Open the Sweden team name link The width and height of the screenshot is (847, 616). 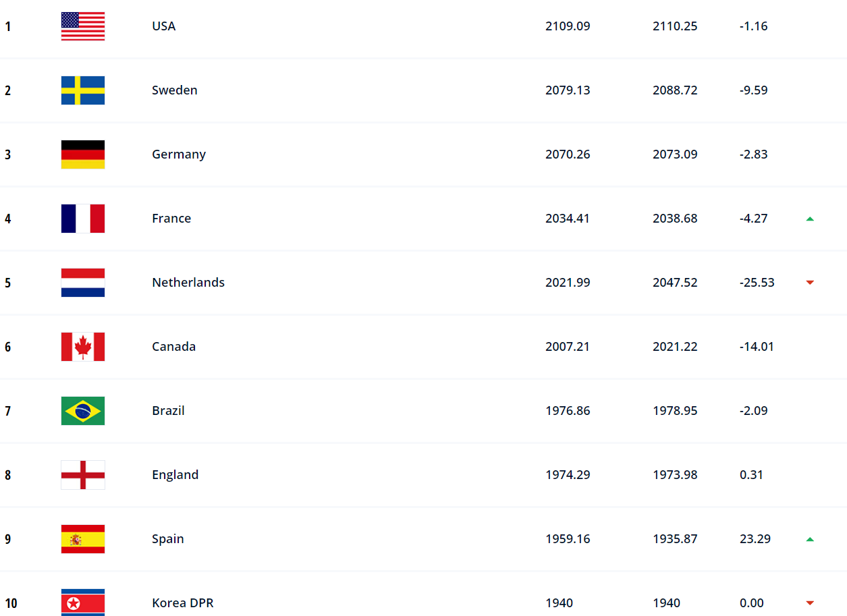[x=175, y=90]
